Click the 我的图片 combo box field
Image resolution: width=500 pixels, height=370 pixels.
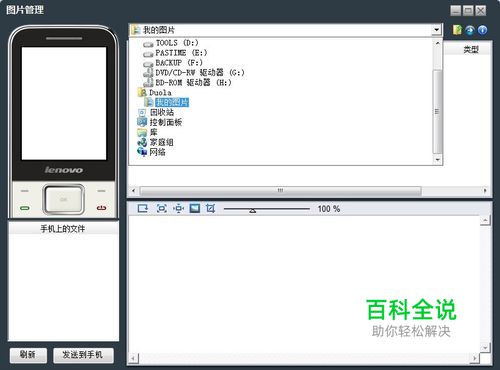[x=286, y=30]
